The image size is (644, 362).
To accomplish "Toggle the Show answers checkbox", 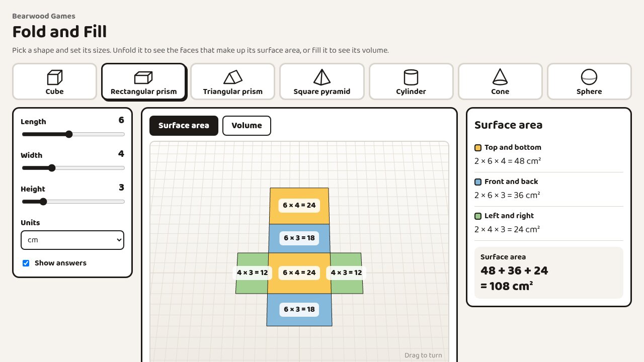I will coord(26,263).
